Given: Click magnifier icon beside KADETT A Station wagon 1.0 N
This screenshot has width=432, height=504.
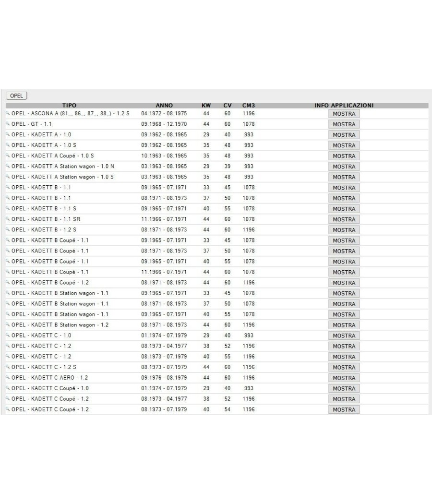Looking at the screenshot, I should (x=8, y=166).
